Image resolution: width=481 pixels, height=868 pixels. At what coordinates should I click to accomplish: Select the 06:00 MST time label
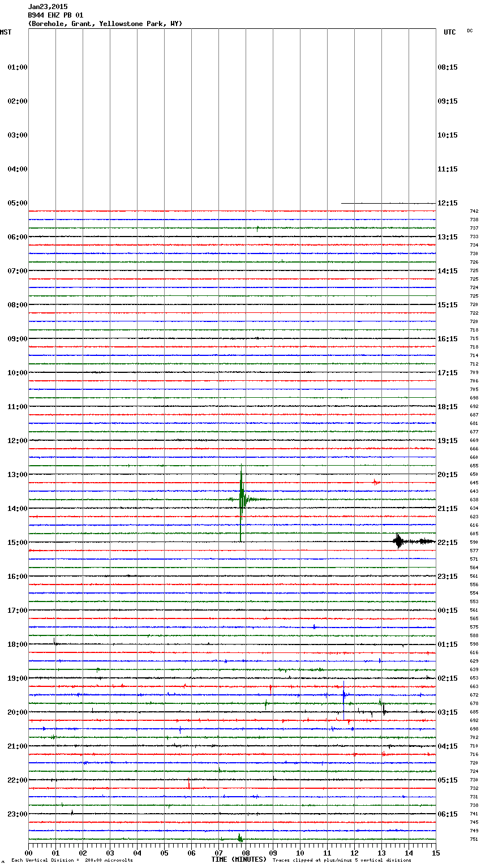pos(18,237)
